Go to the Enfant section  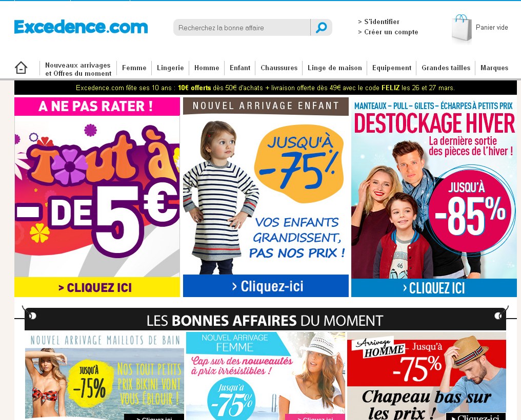tap(240, 68)
